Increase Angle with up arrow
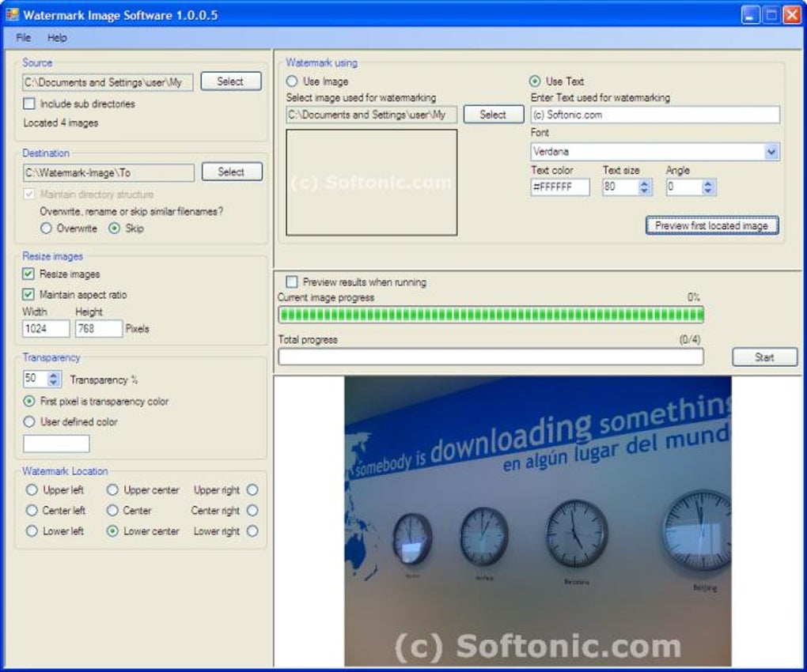This screenshot has width=807, height=672. (x=708, y=183)
